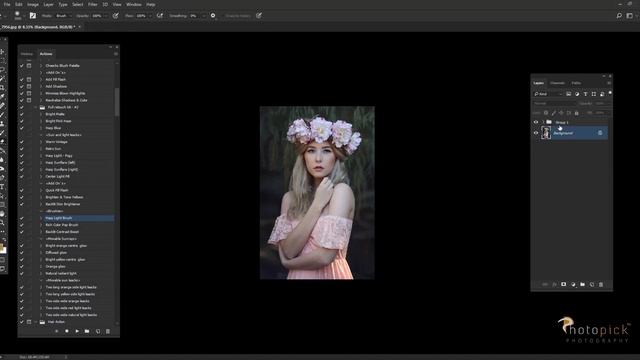Add layer style fx icon
The image size is (640, 360).
click(x=554, y=284)
